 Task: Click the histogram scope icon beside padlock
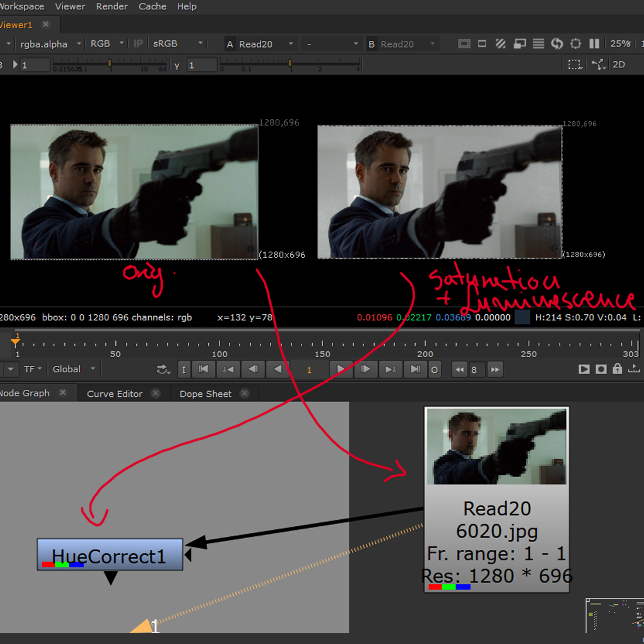point(634,368)
